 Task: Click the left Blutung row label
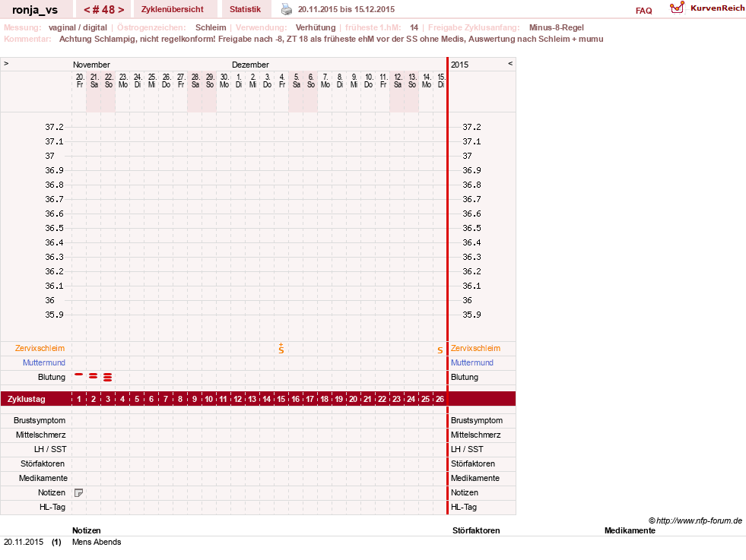(52, 377)
